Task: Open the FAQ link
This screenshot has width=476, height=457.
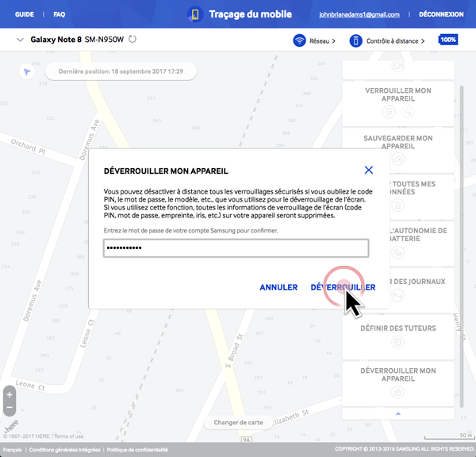Action: click(59, 14)
